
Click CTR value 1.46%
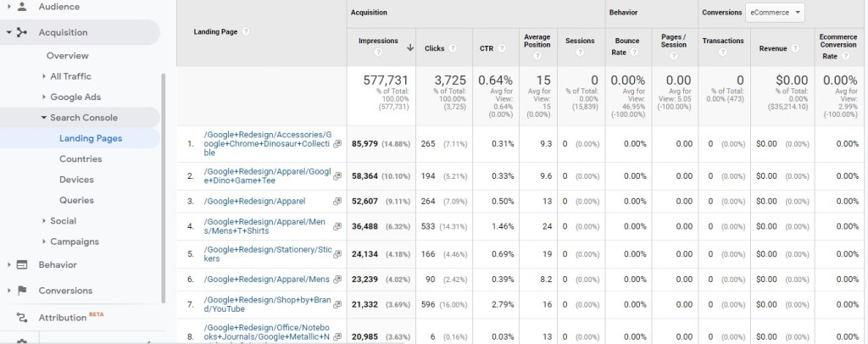point(503,227)
